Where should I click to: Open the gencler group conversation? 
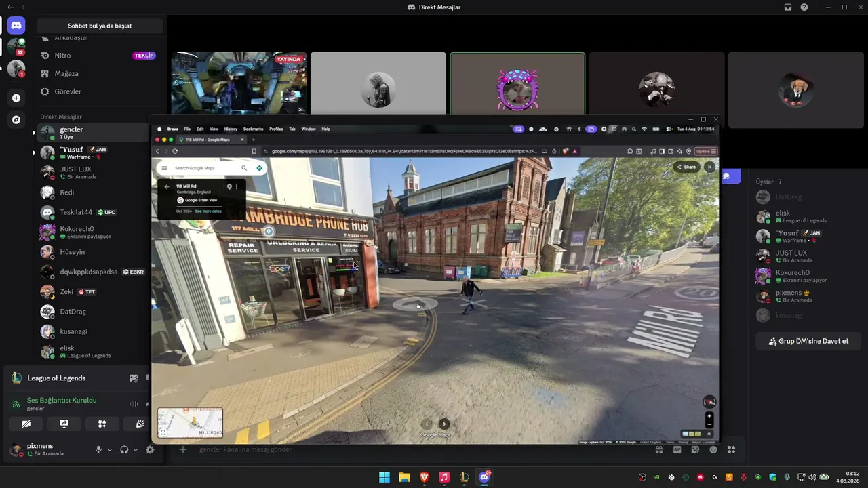(x=93, y=133)
